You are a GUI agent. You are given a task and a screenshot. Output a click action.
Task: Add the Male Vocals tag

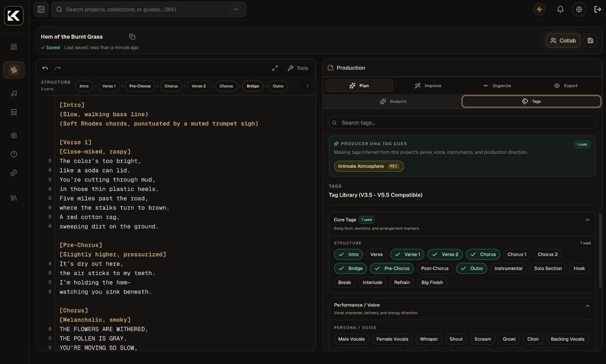pyautogui.click(x=351, y=339)
